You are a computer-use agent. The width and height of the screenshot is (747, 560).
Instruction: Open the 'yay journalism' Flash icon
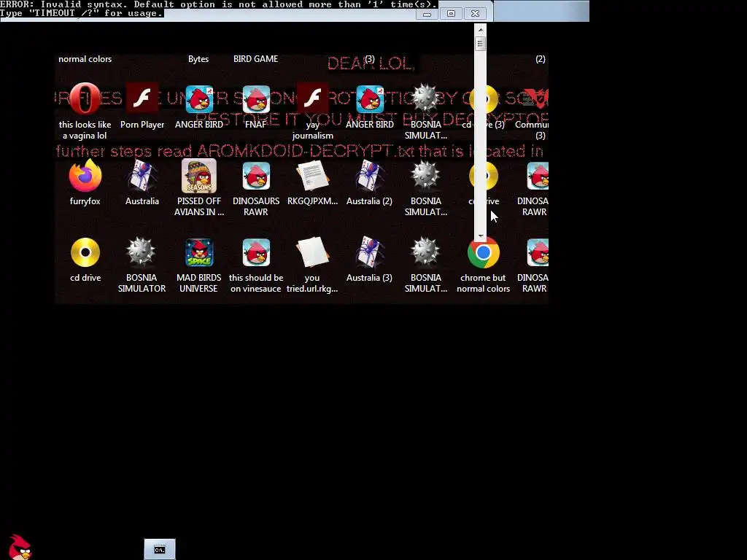[312, 99]
